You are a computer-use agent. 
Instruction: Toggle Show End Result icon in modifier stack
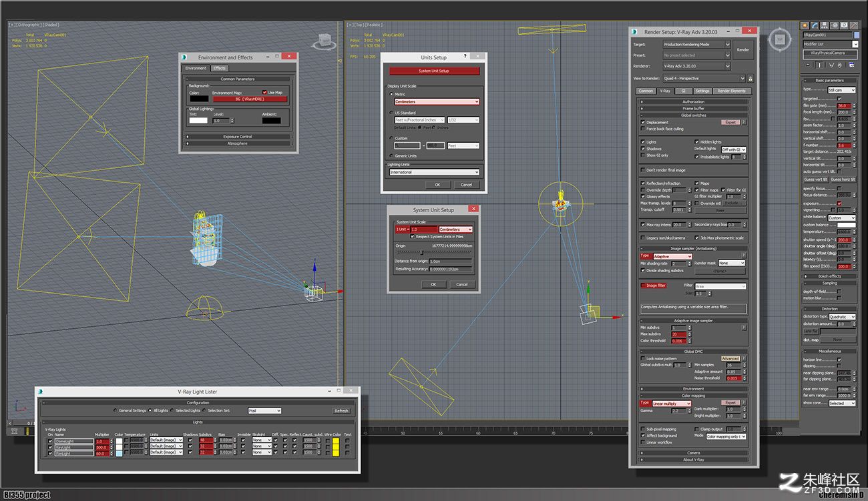(821, 65)
